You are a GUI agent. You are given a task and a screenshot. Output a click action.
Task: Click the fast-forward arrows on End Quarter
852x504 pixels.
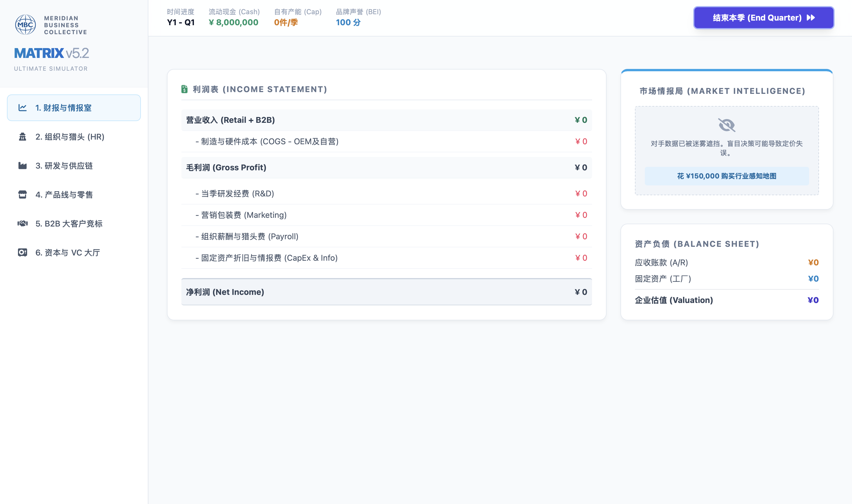pyautogui.click(x=811, y=18)
